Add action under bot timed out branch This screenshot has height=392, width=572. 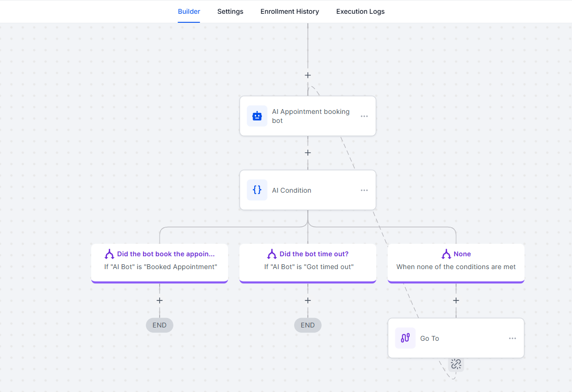coord(308,300)
